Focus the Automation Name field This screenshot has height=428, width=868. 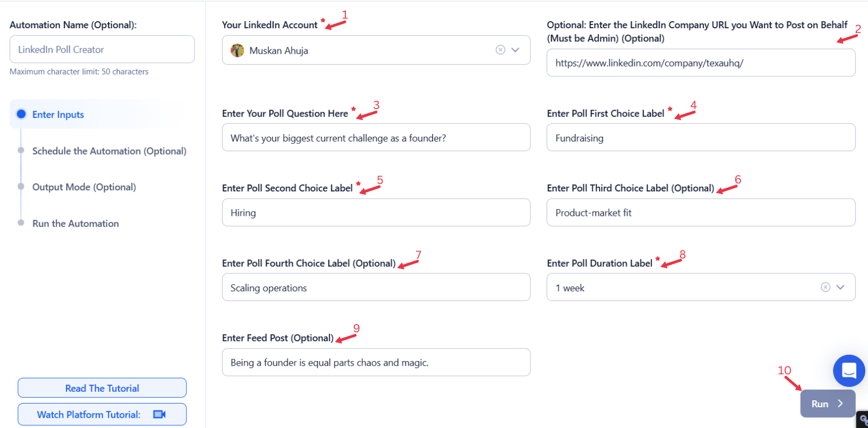click(x=102, y=49)
